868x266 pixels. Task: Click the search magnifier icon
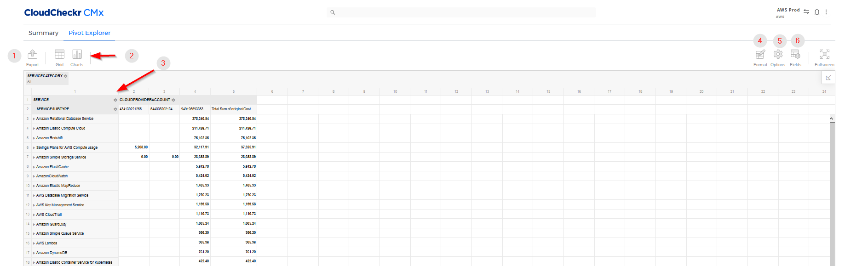click(x=333, y=12)
